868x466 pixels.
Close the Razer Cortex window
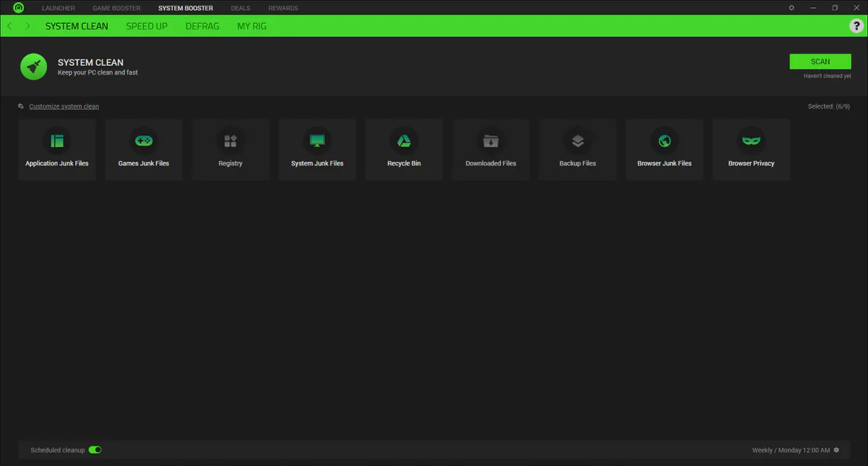pos(856,8)
